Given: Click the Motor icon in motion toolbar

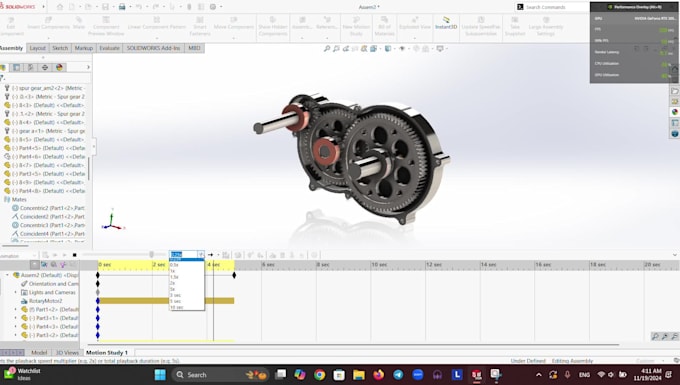Looking at the screenshot, I should 272,255.
